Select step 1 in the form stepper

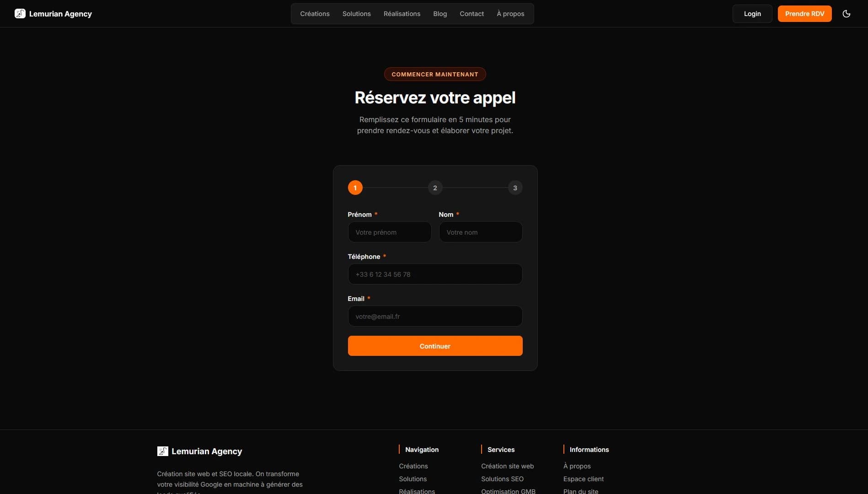coord(355,188)
